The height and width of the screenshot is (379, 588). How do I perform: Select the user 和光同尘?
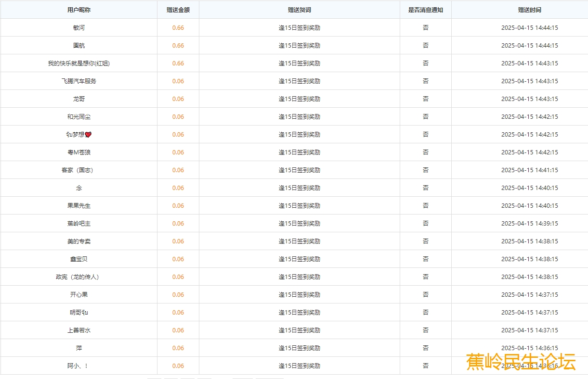pyautogui.click(x=78, y=117)
